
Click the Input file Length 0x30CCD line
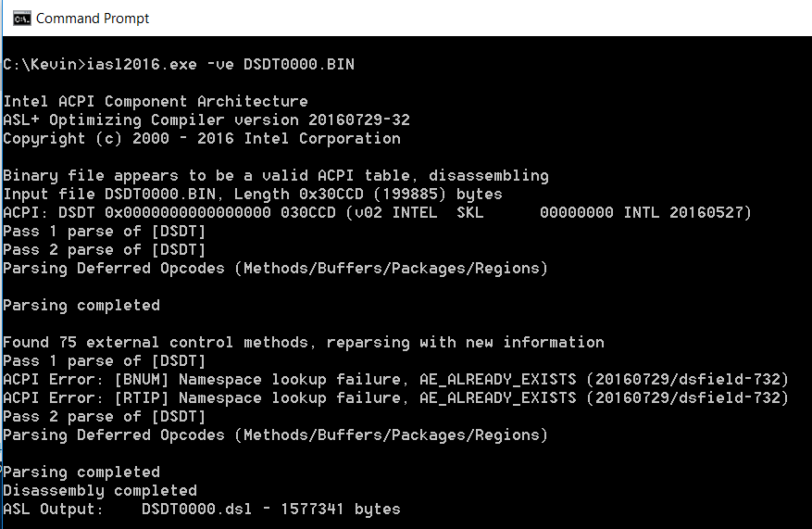[x=253, y=195]
